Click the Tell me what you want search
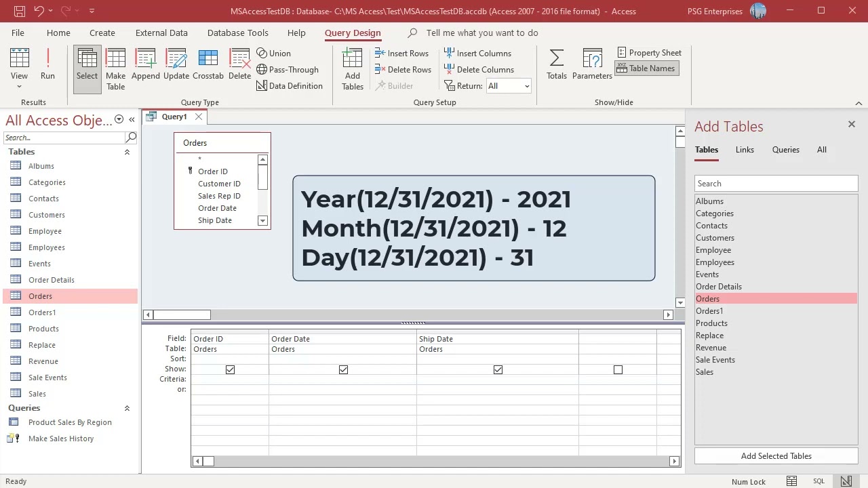This screenshot has width=868, height=488. coord(481,33)
